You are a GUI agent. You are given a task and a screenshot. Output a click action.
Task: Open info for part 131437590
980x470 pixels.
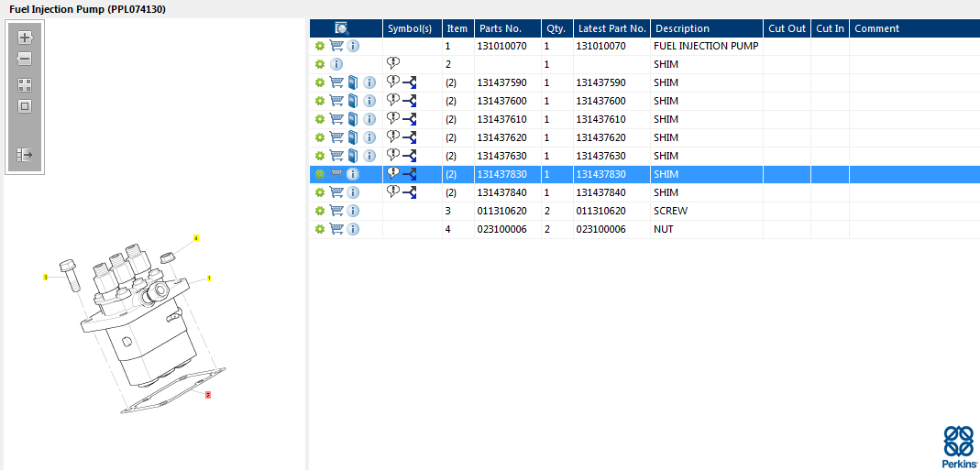tap(369, 82)
